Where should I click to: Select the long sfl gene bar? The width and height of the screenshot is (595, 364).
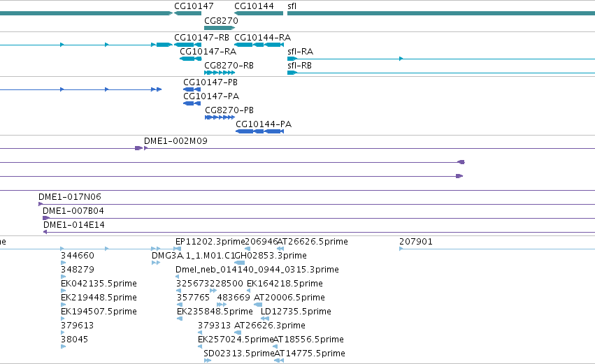(x=441, y=13)
